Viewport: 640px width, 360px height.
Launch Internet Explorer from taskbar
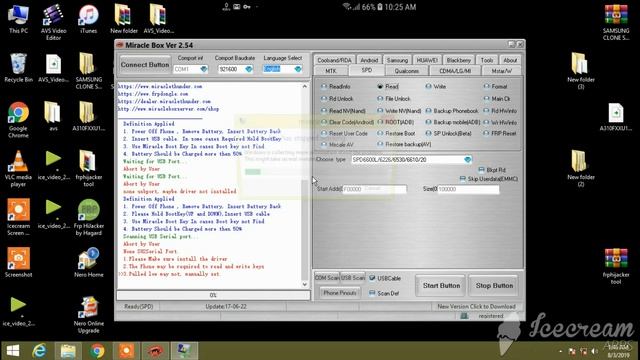[40, 351]
